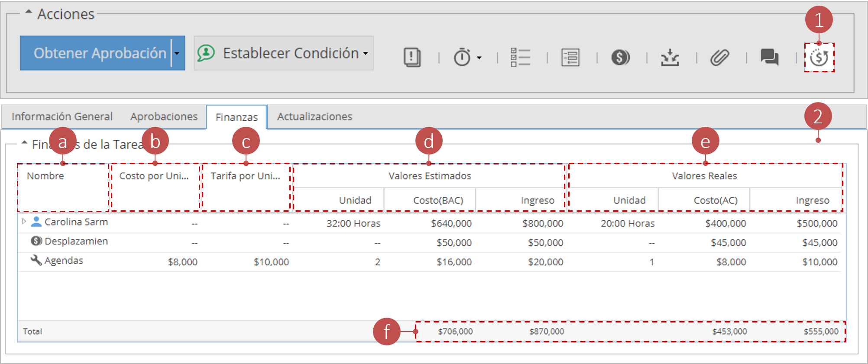
Task: Click the $400,000 real cost cell
Action: click(725, 223)
